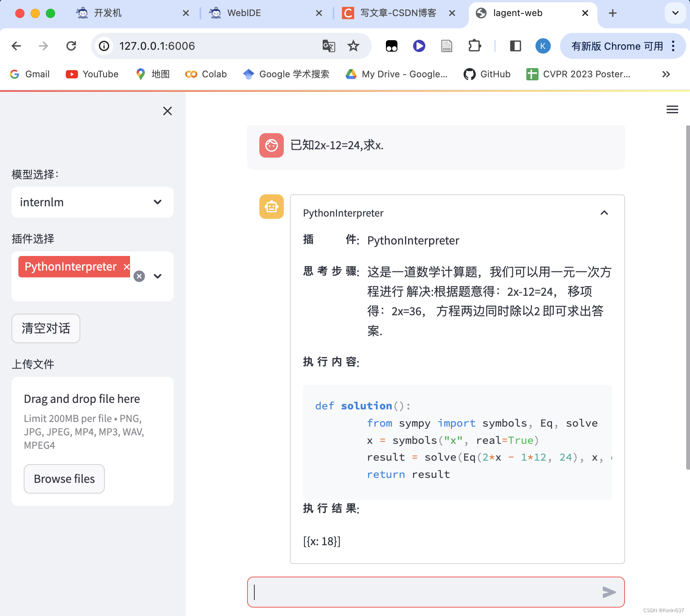Remove the PythonInterpreter plugin tag

127,267
